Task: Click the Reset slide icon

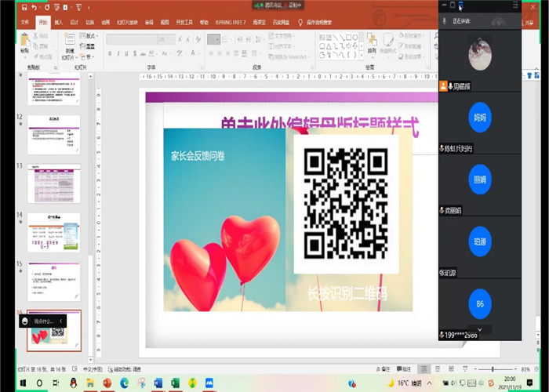Action: [x=82, y=45]
